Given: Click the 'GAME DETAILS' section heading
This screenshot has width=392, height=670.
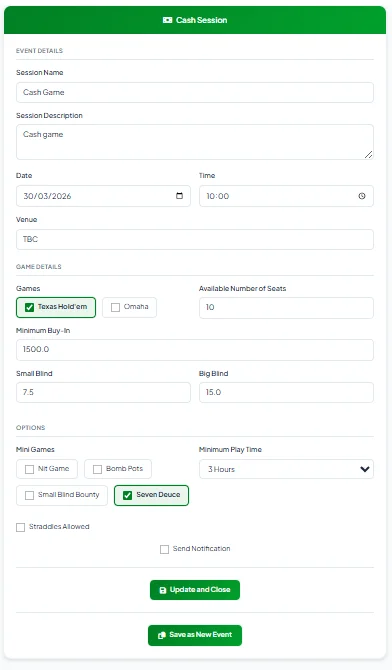Looking at the screenshot, I should click(x=38, y=267).
